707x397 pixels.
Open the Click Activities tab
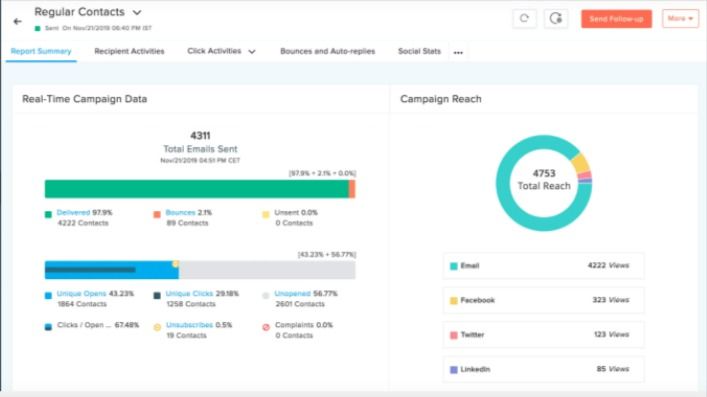tap(214, 51)
